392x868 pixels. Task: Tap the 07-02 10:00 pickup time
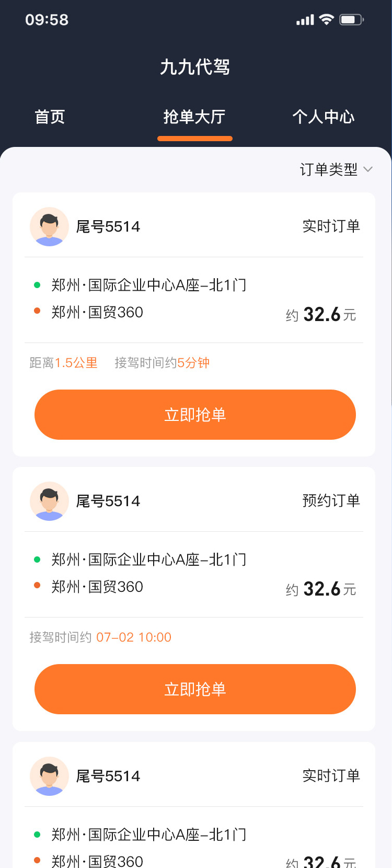coord(134,637)
